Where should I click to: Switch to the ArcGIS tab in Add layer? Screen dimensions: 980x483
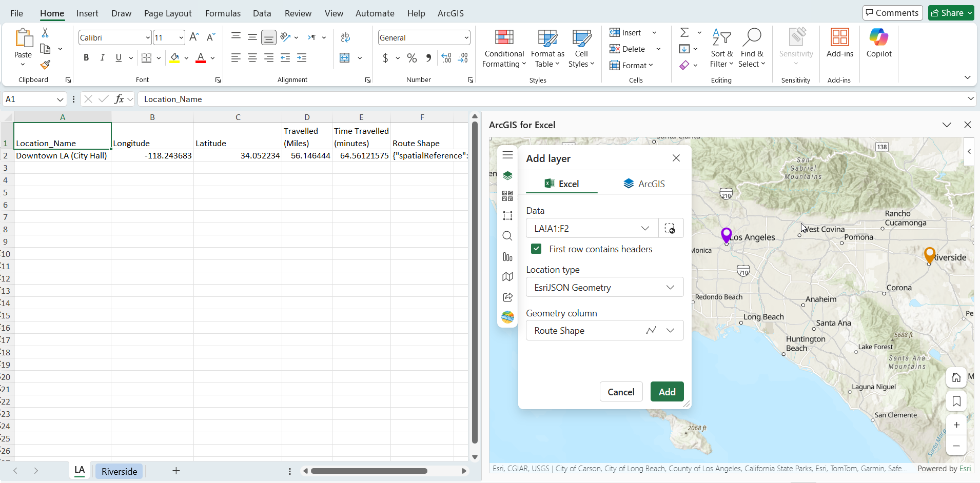[x=644, y=184]
